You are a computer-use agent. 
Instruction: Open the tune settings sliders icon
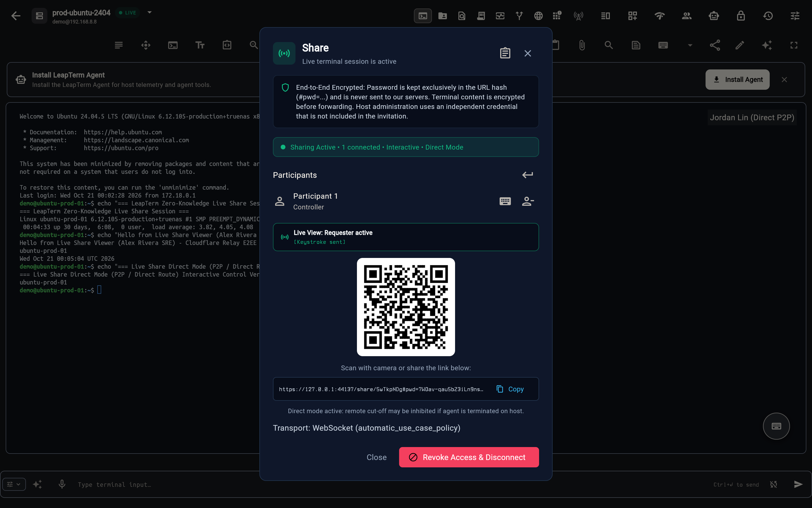(x=795, y=16)
